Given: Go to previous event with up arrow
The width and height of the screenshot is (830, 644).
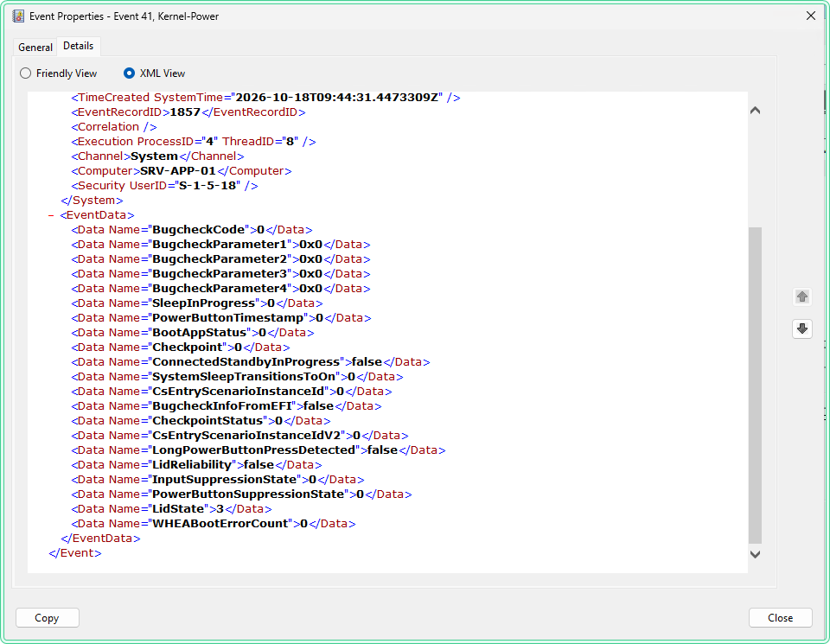Looking at the screenshot, I should (802, 296).
